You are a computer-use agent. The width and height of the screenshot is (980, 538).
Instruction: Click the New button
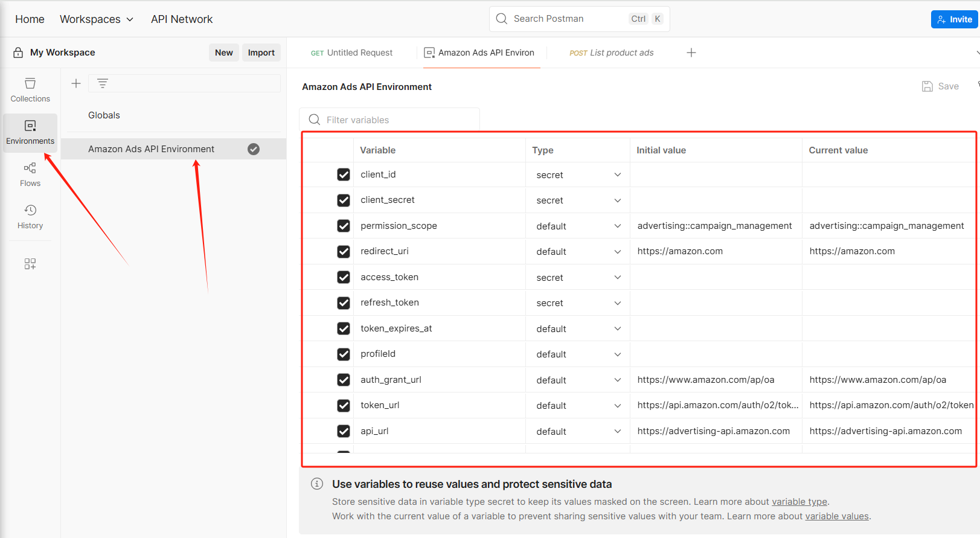224,53
